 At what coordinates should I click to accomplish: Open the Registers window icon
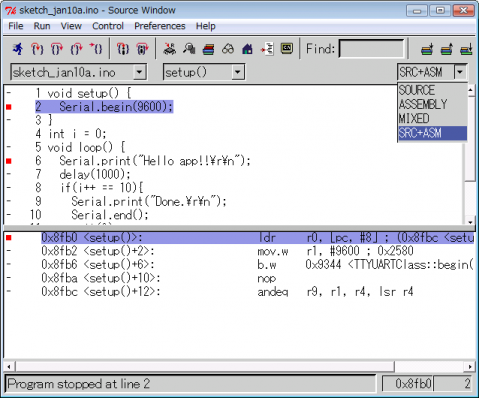coord(170,49)
